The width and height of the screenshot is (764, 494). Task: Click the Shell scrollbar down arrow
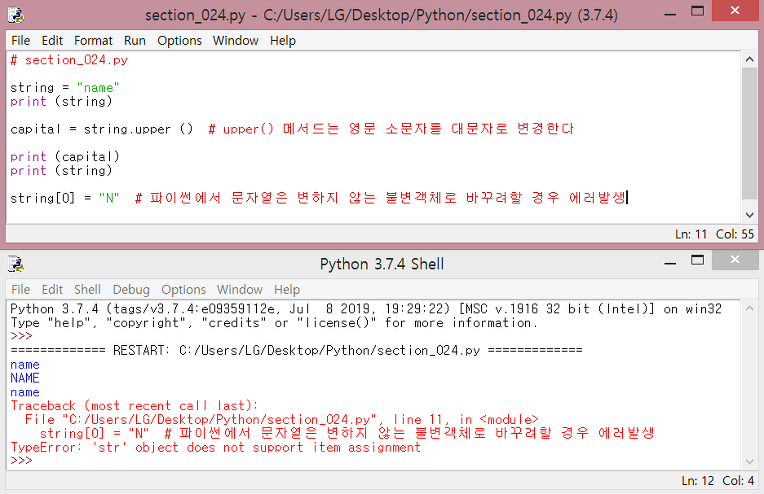pos(749,461)
